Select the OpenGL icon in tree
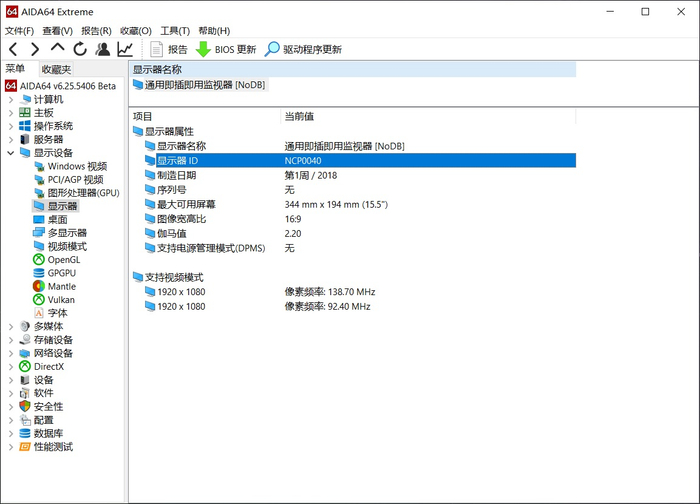This screenshot has height=504, width=700. [x=39, y=259]
